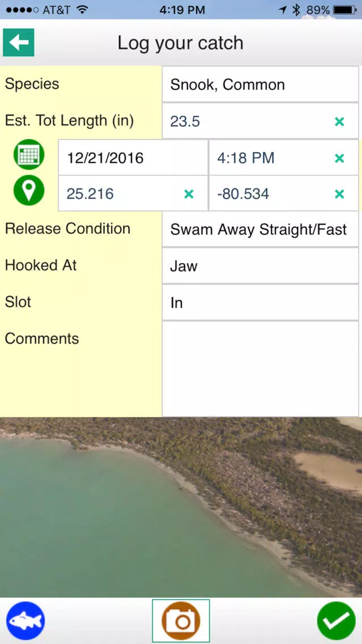Tap the empty Comments text box

point(260,369)
